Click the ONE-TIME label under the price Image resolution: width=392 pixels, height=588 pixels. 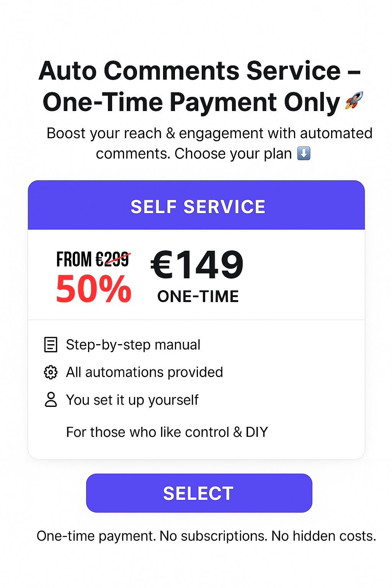tap(198, 297)
